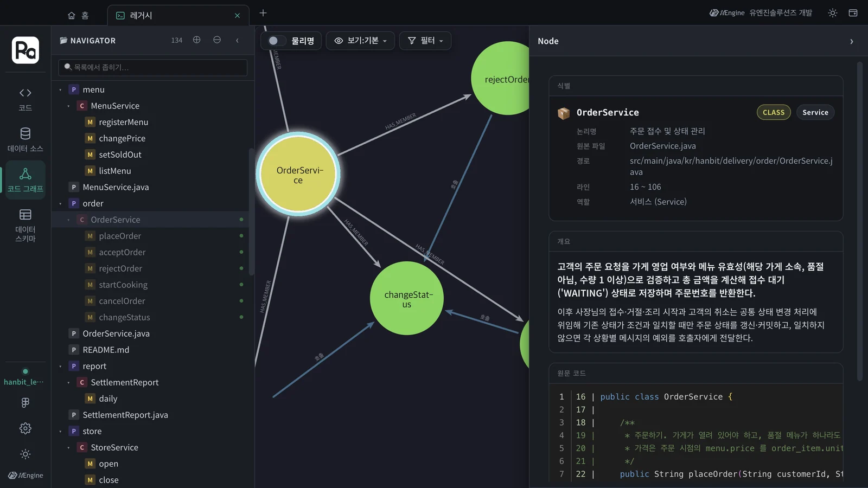Expand all navigator nodes plus icon

coord(197,40)
